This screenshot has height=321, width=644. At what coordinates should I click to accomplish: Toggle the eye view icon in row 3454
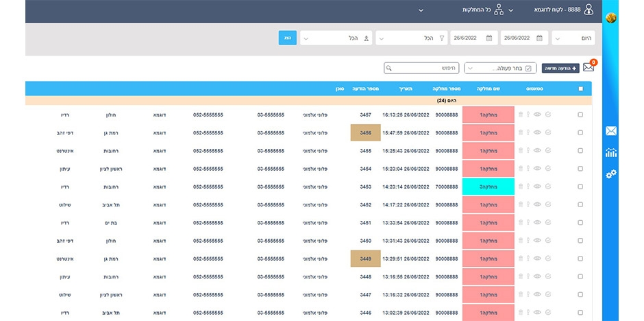tap(537, 169)
